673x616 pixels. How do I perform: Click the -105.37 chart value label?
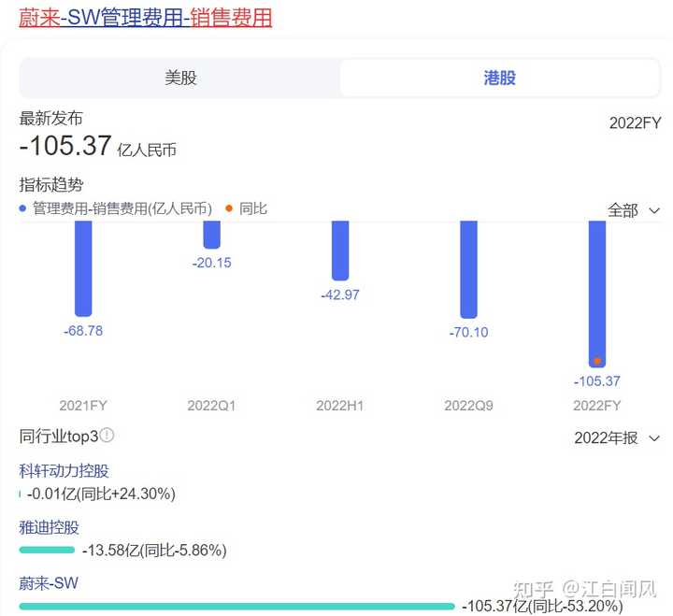tap(597, 381)
